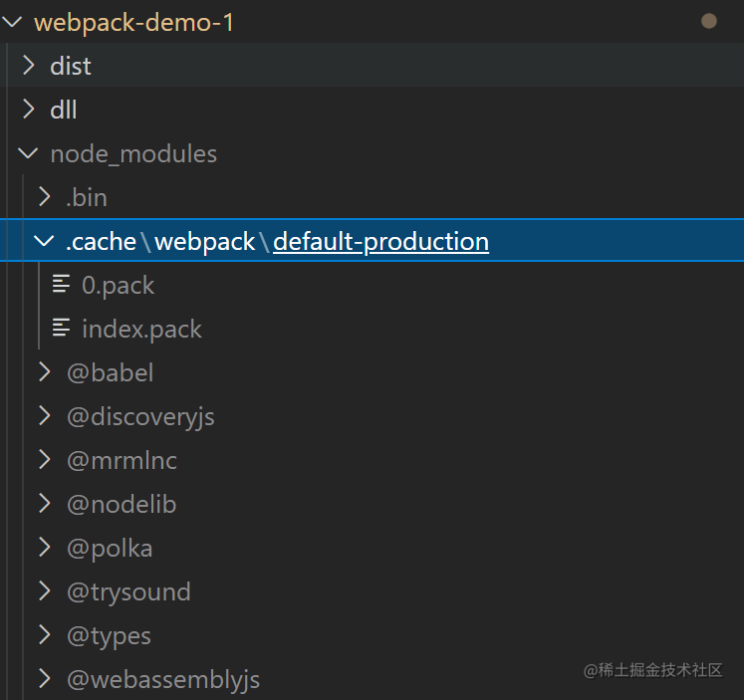This screenshot has height=700, width=744.
Task: Select the @nodelib folder label
Action: pos(122,504)
